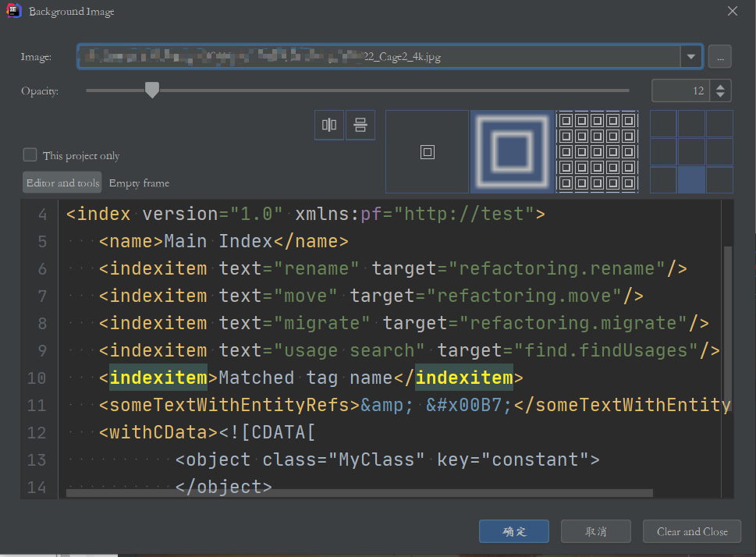This screenshot has width=756, height=557.
Task: Switch to the Empty frame tab
Action: tap(139, 183)
